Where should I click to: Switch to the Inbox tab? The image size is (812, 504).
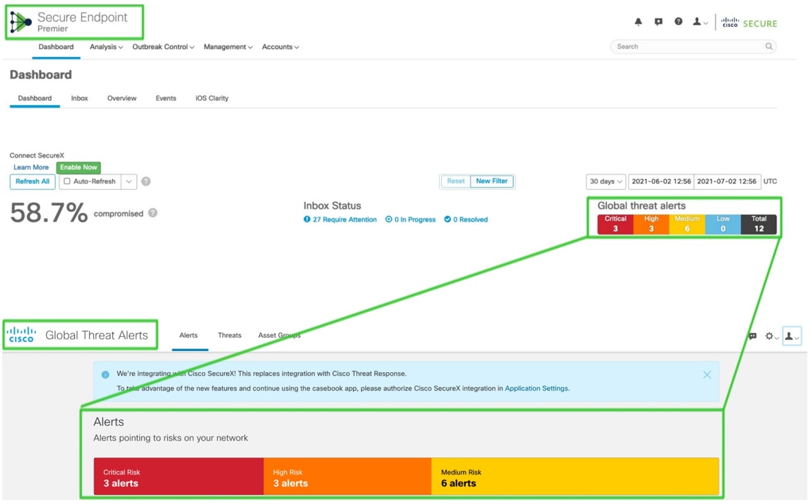[x=79, y=98]
